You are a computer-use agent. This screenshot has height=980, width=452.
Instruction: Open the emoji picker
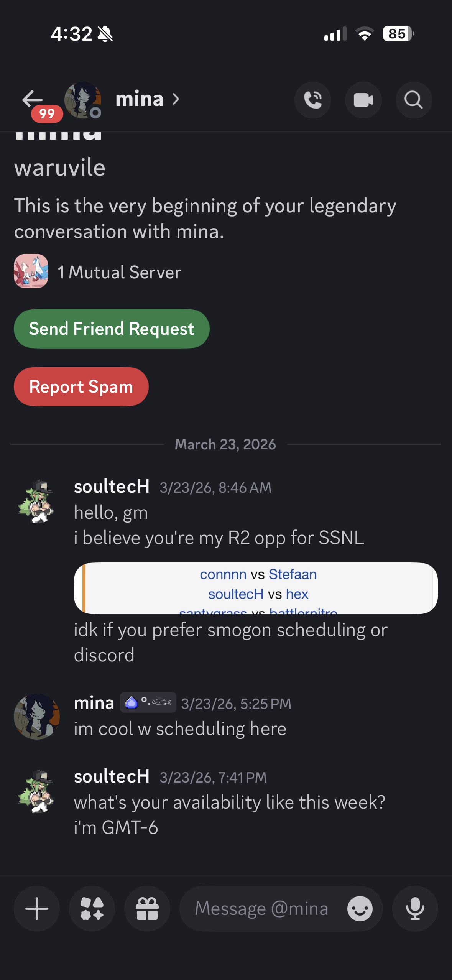[360, 908]
